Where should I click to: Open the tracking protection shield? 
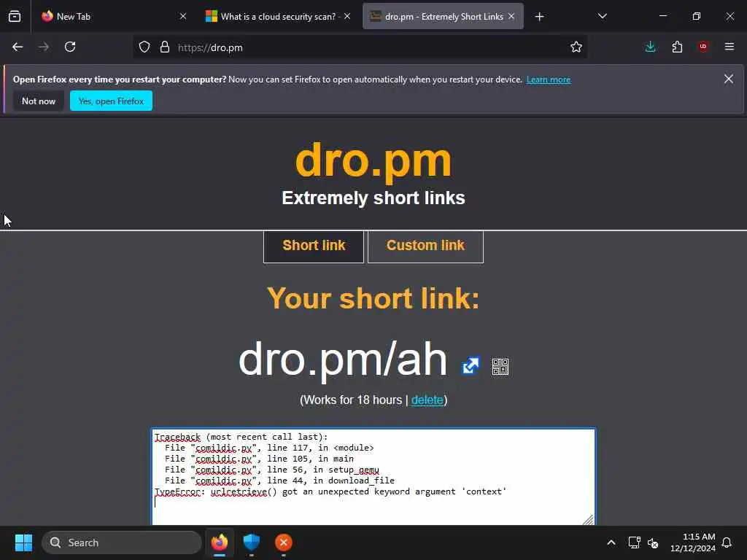[144, 47]
